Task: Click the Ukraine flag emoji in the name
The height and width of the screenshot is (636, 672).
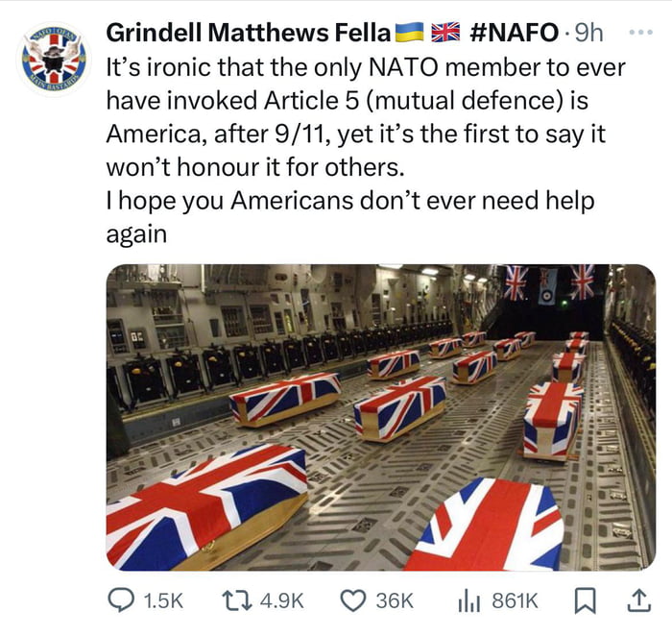Action: pos(408,32)
